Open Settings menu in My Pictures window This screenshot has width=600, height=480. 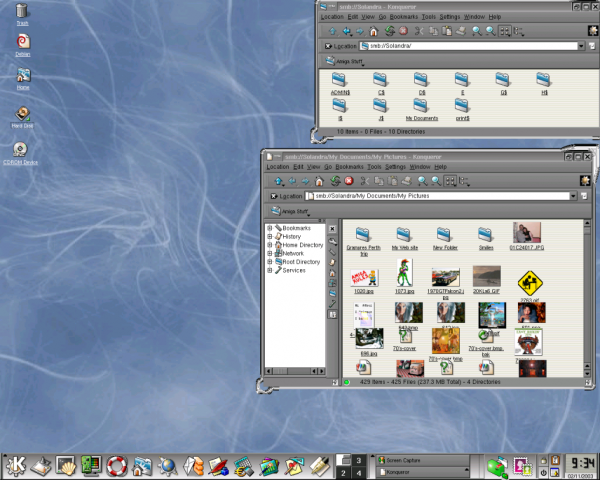click(x=395, y=167)
